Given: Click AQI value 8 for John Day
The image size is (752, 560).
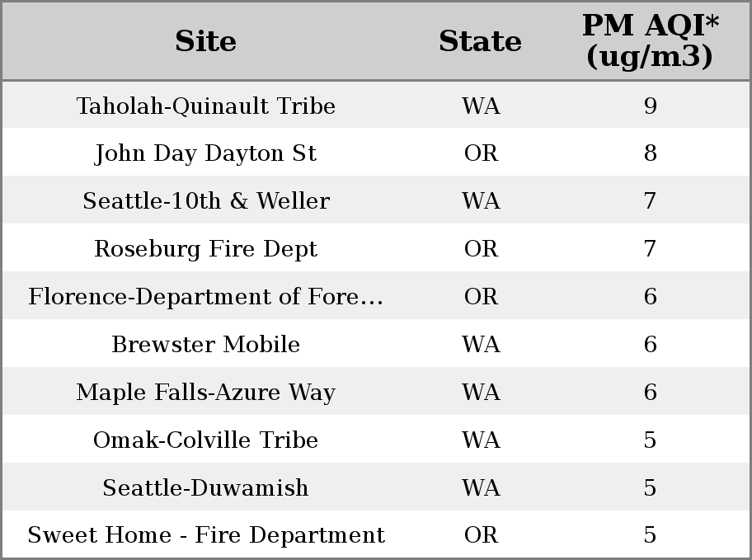Looking at the screenshot, I should [x=651, y=153].
